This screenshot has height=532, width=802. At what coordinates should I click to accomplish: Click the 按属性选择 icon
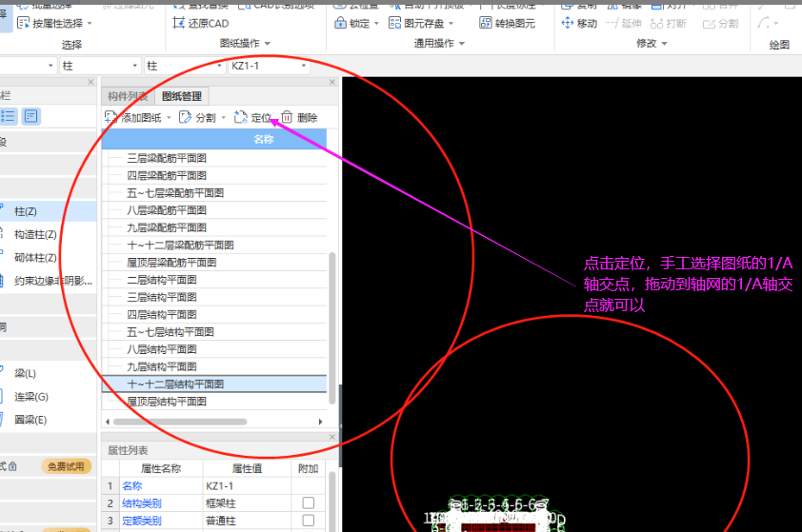pos(23,23)
